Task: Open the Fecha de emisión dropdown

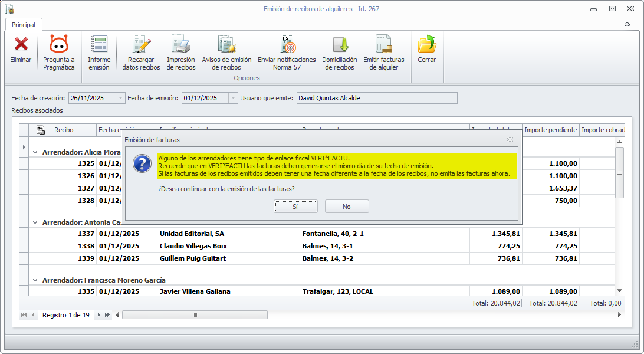Action: coord(233,98)
